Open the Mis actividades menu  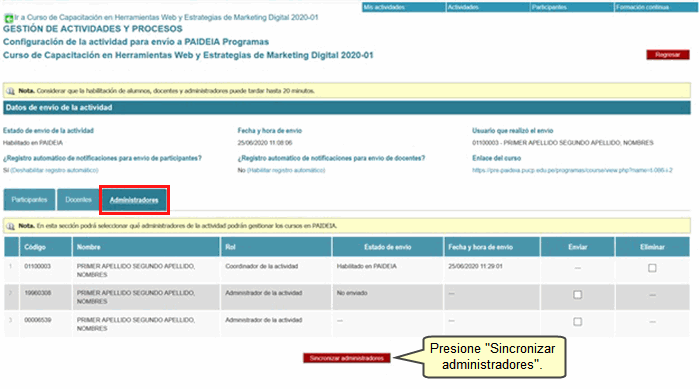click(404, 7)
